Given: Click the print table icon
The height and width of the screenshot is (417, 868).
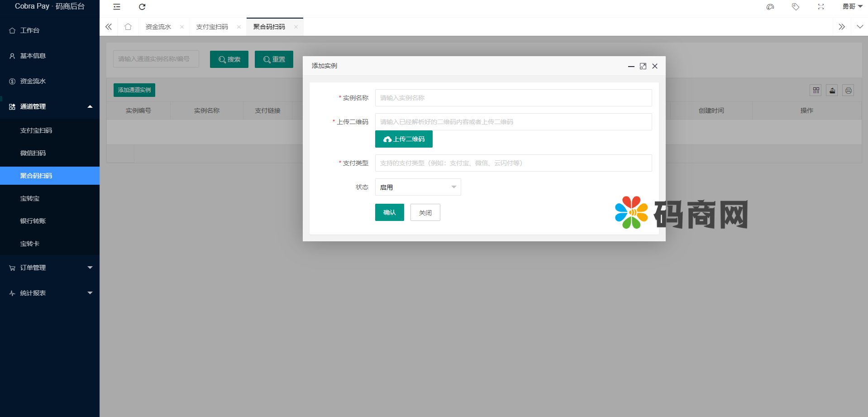Looking at the screenshot, I should pyautogui.click(x=848, y=91).
